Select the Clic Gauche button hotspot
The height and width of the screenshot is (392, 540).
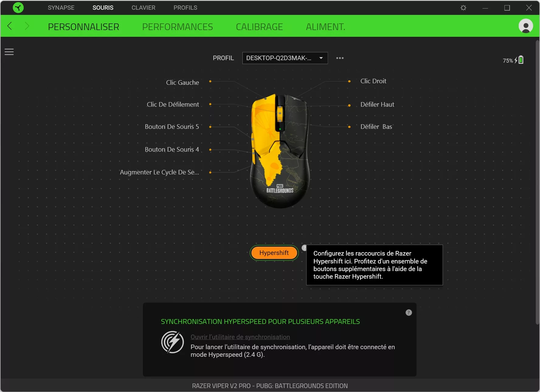coord(210,82)
